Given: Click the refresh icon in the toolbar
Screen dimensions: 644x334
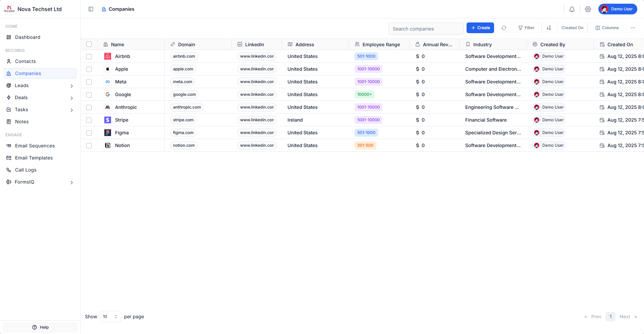Looking at the screenshot, I should pyautogui.click(x=504, y=28).
